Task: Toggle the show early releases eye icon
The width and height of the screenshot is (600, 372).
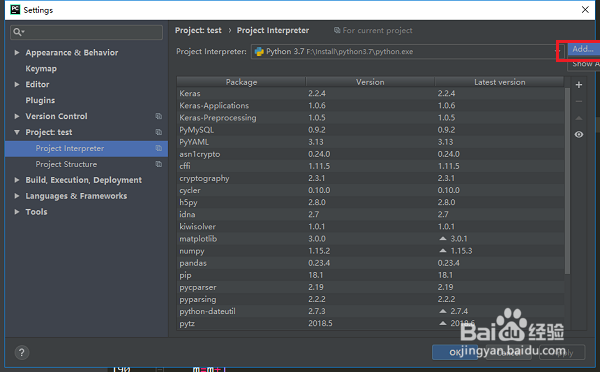Action: [579, 134]
